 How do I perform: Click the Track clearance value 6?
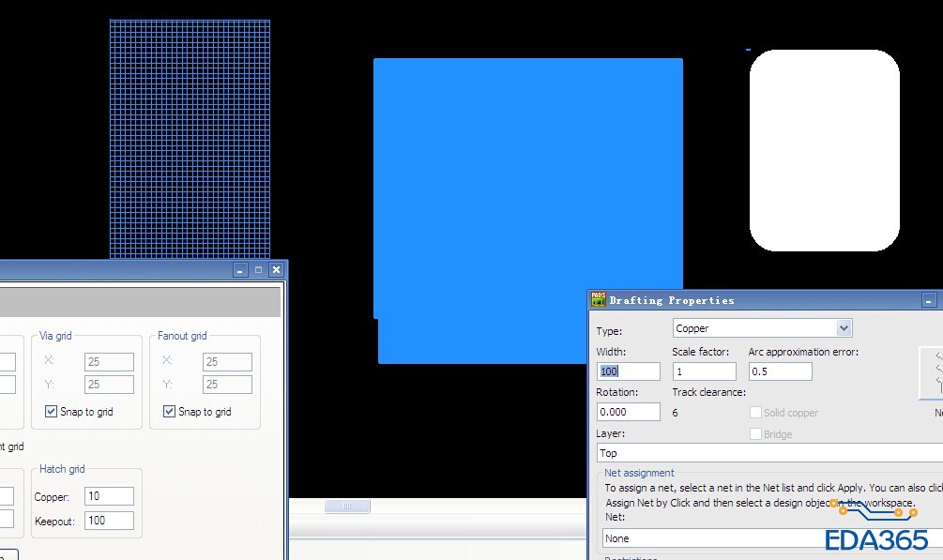coord(675,413)
